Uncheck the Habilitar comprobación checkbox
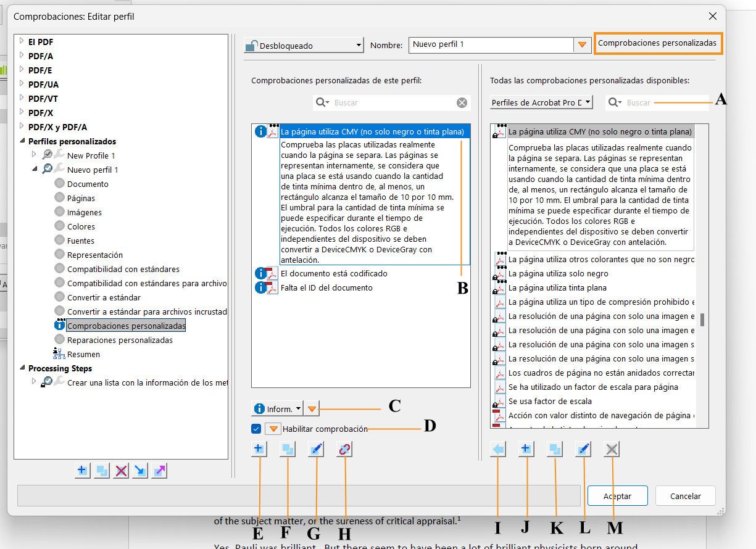 [x=255, y=428]
